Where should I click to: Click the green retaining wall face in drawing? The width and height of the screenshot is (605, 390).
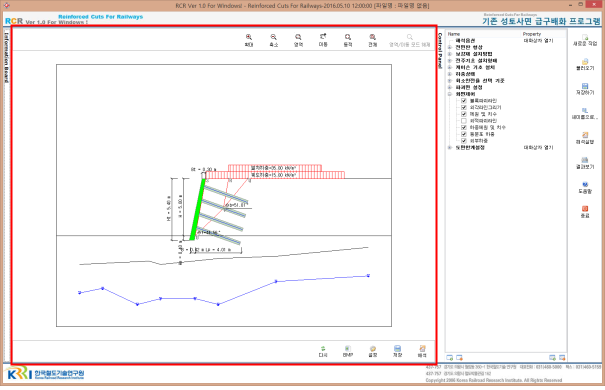pyautogui.click(x=197, y=209)
